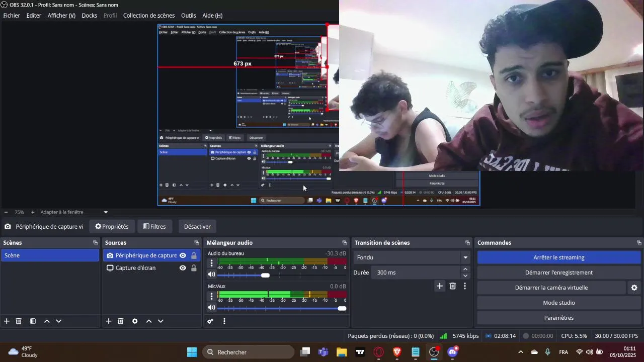The image size is (644, 362).
Task: Open source properties gear in Sources panel
Action: click(135, 321)
